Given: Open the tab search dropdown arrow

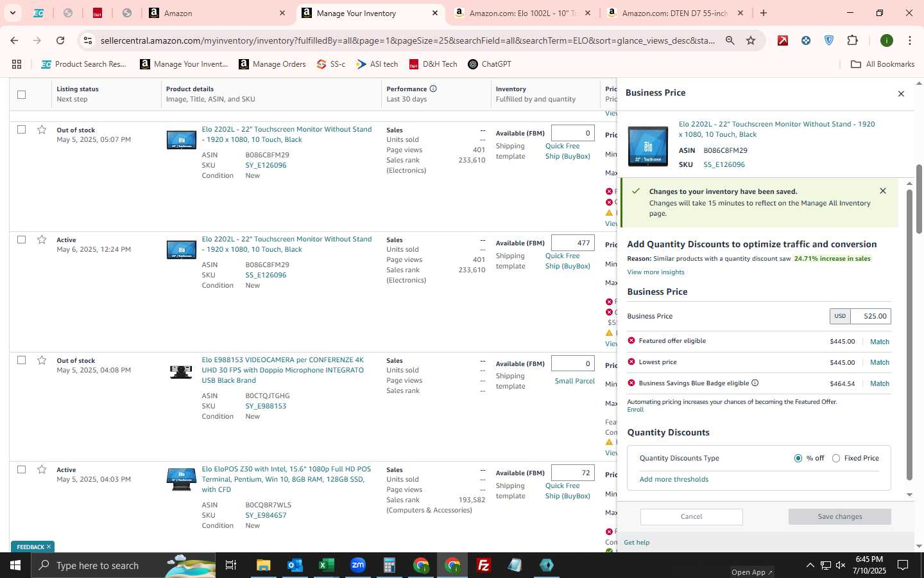Looking at the screenshot, I should (12, 13).
